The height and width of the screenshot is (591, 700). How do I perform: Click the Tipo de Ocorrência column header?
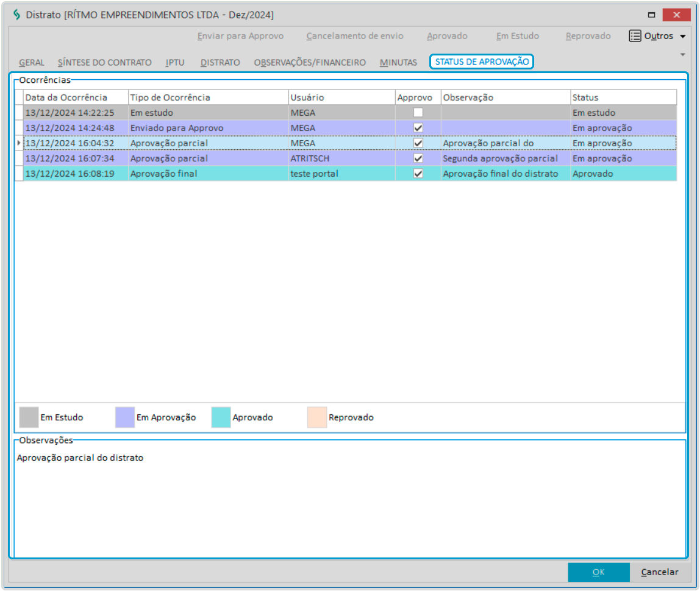208,97
